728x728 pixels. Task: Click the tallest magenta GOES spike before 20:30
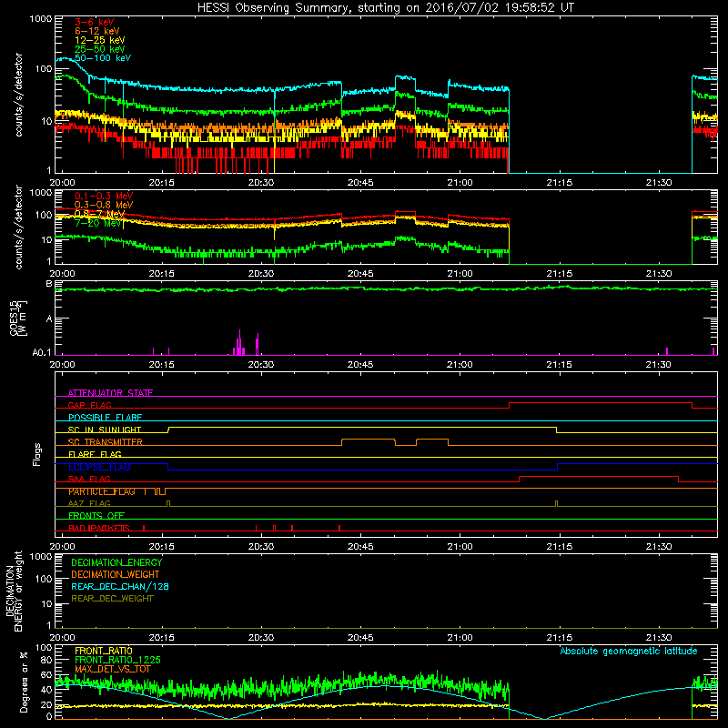(x=239, y=342)
